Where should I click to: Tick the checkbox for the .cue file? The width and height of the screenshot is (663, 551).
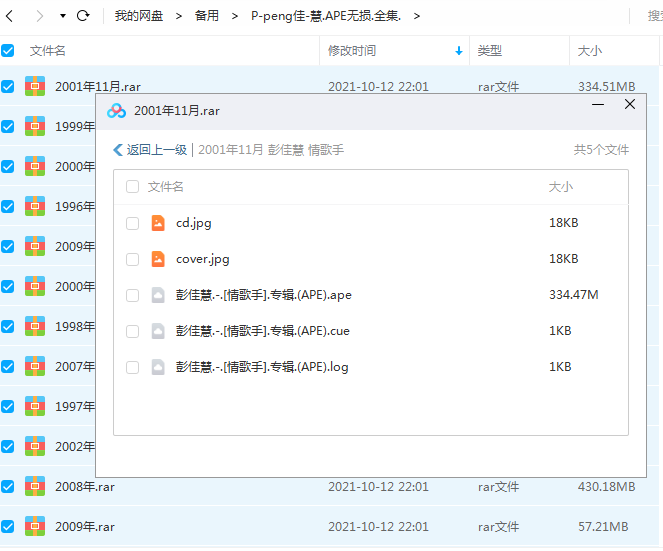click(x=132, y=331)
